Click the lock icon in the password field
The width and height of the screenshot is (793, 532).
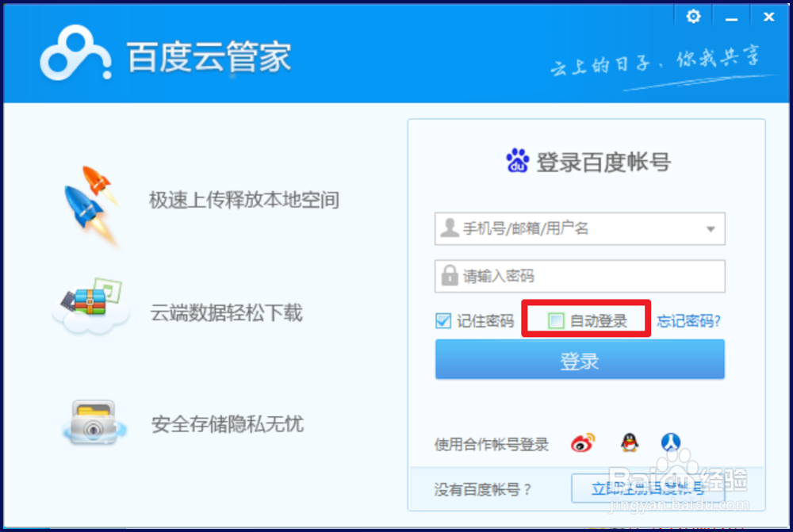[449, 276]
